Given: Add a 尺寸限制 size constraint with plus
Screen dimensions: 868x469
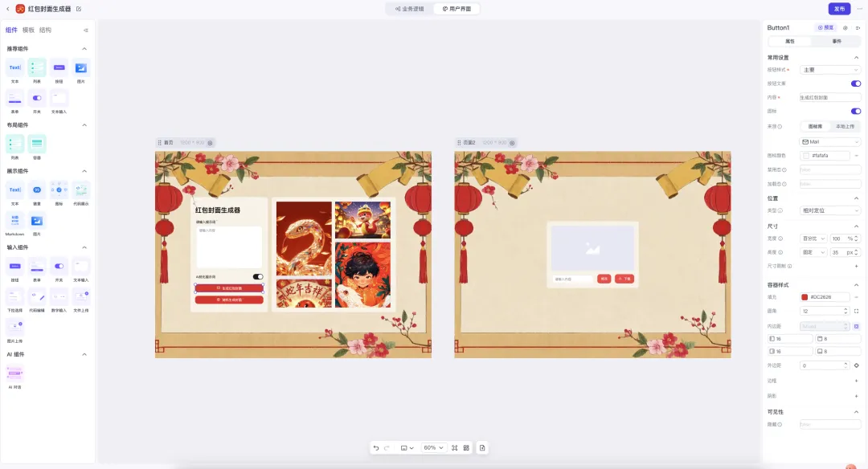Looking at the screenshot, I should click(x=857, y=266).
